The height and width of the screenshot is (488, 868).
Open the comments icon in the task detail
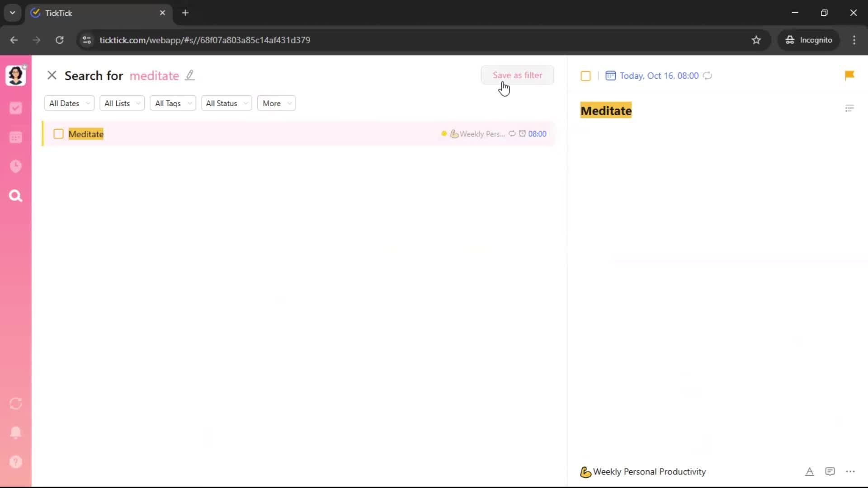pyautogui.click(x=830, y=472)
